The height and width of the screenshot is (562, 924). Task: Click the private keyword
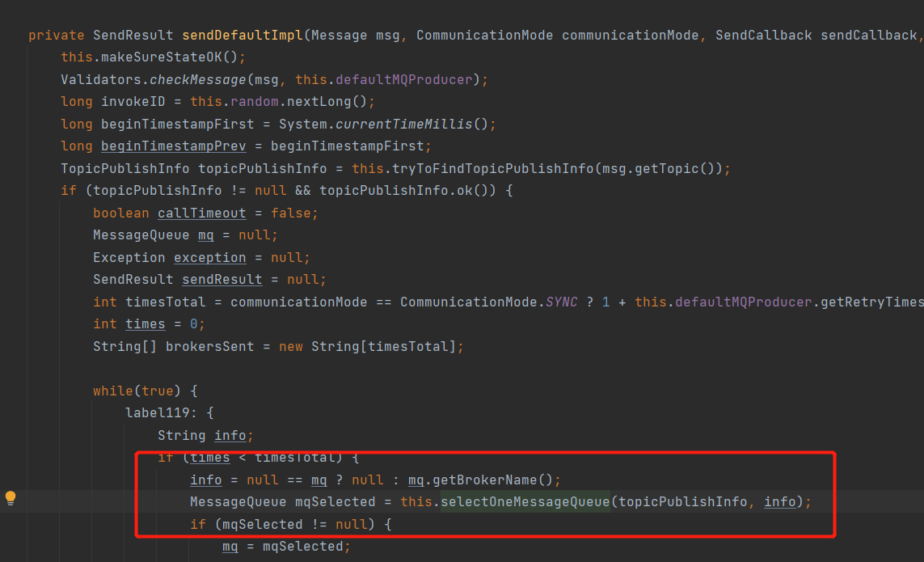click(x=57, y=36)
